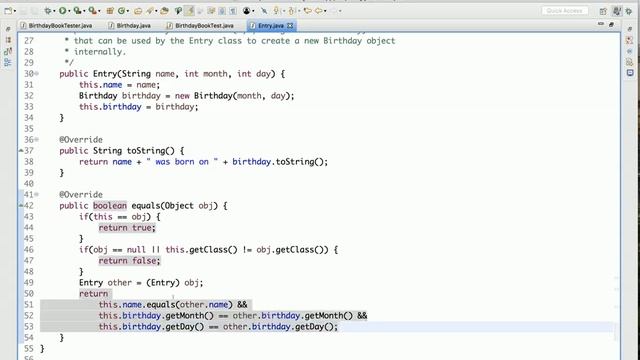Click the word boolean on line 42
This screenshot has height=360, width=640.
point(110,206)
